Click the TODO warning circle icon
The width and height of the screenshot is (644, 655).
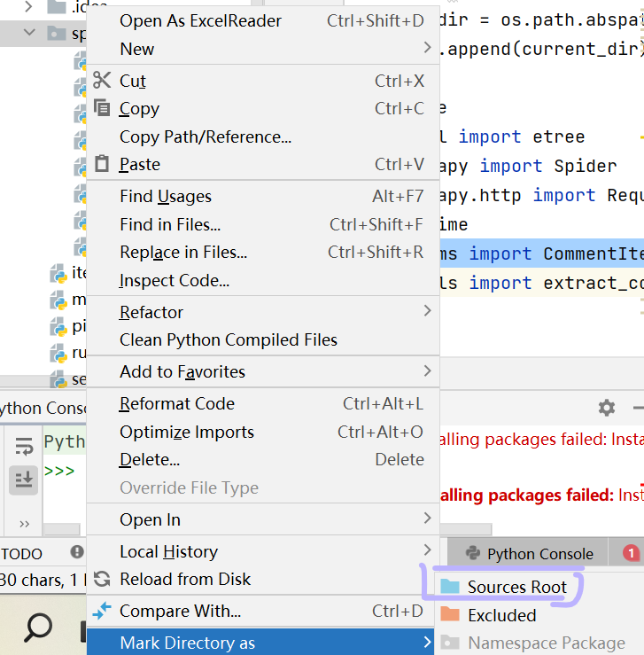click(77, 552)
